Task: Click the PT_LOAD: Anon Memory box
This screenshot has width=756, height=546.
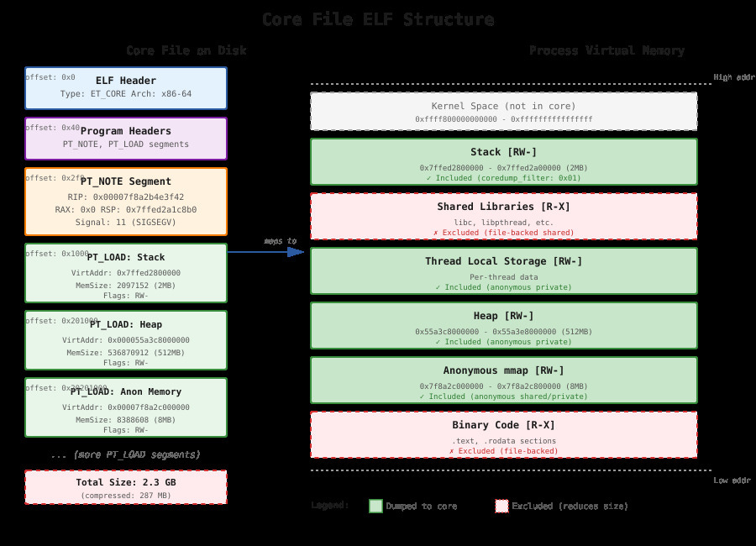Action: 126,407
